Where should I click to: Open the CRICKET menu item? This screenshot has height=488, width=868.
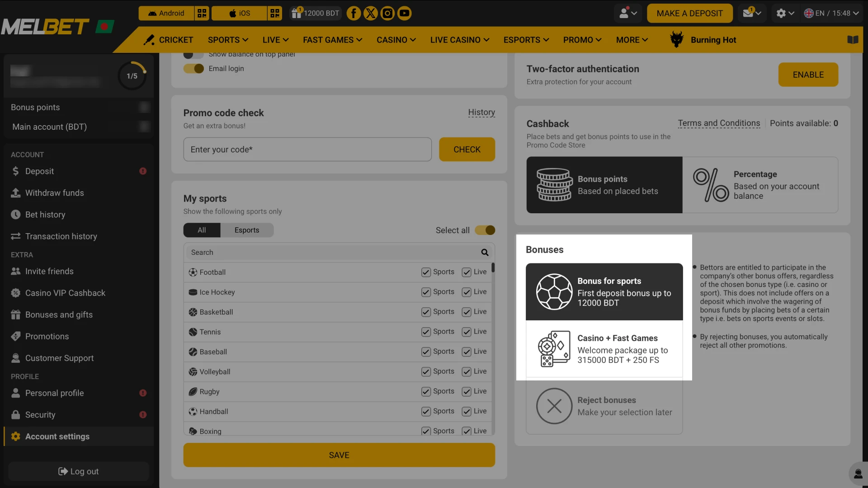pos(175,40)
